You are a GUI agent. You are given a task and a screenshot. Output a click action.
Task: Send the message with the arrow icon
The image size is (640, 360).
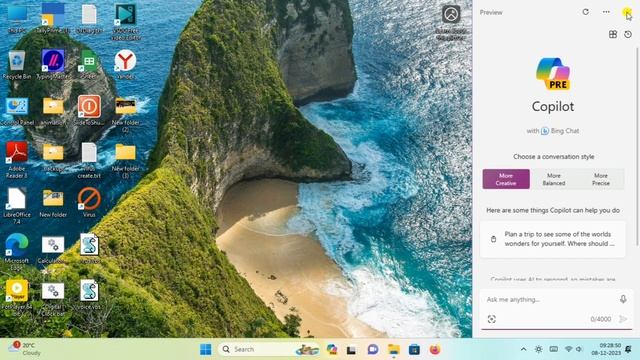(623, 319)
